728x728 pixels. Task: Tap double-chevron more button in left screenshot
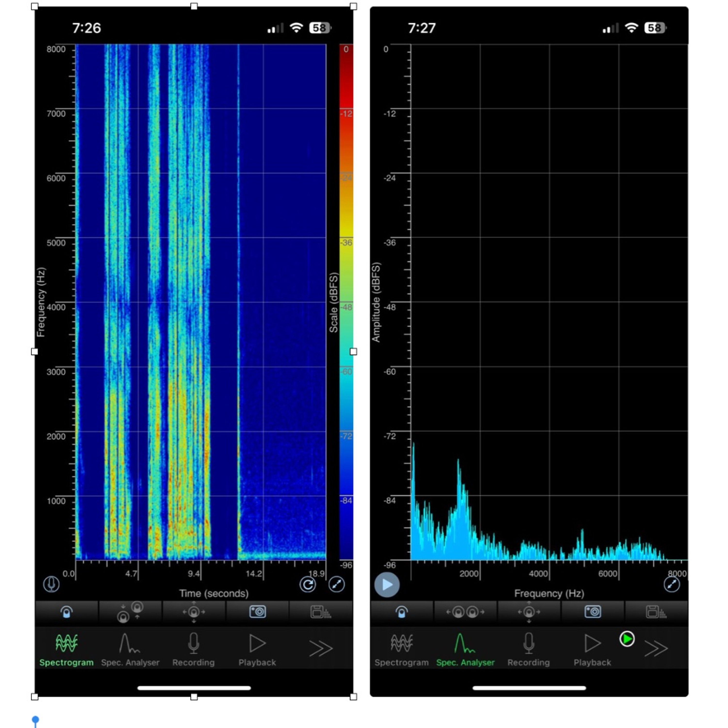321,648
